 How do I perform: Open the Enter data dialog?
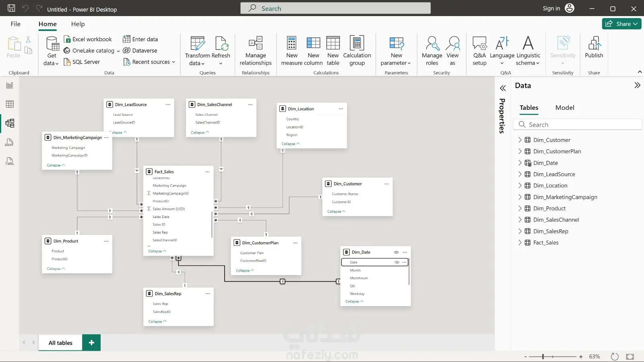(140, 39)
